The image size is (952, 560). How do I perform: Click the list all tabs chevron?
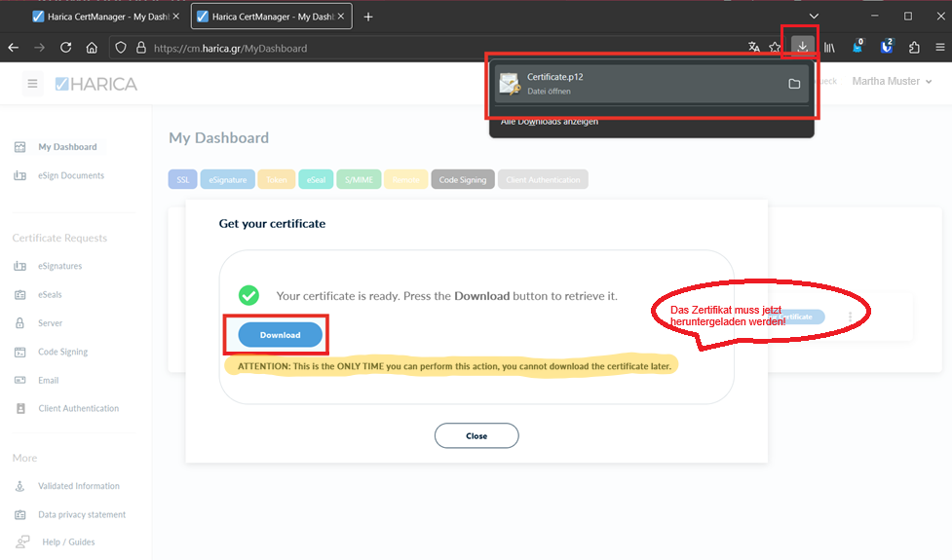pyautogui.click(x=814, y=17)
